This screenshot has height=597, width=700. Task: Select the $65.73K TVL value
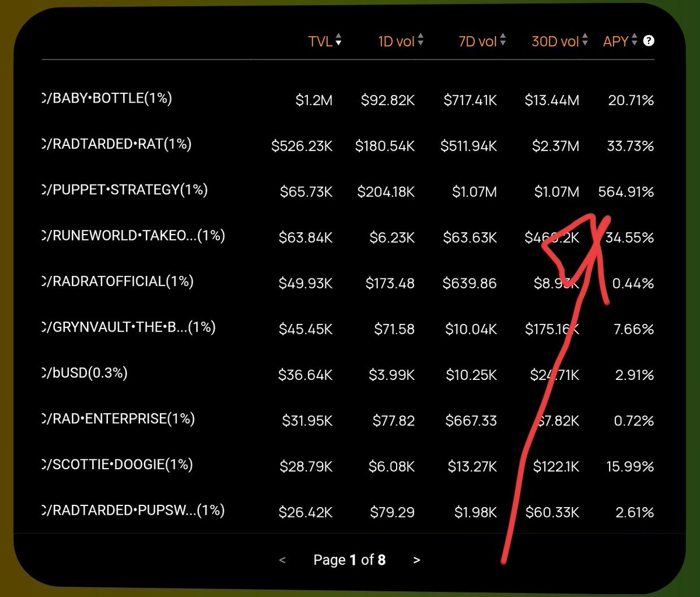pyautogui.click(x=306, y=192)
